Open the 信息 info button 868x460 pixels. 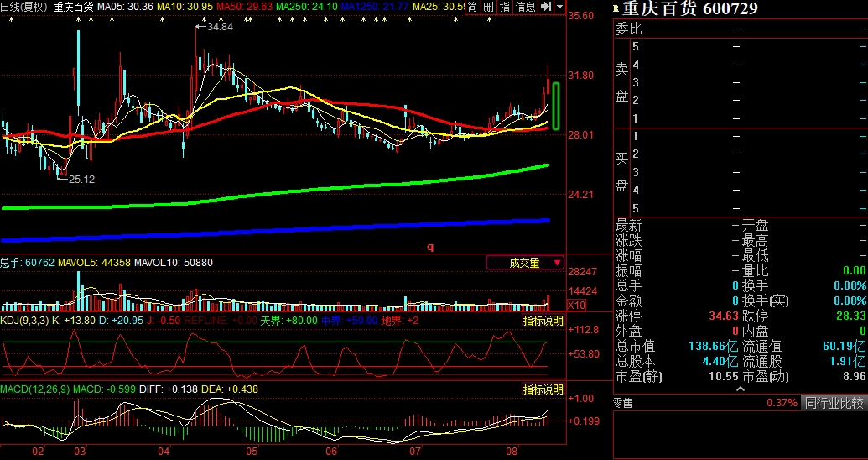tap(525, 8)
